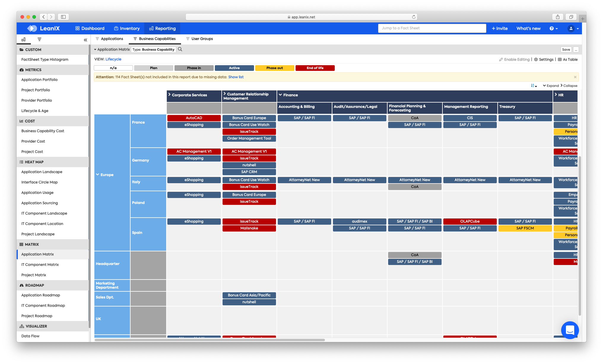The image size is (603, 364).
Task: Switch view to As Table
Action: click(568, 60)
